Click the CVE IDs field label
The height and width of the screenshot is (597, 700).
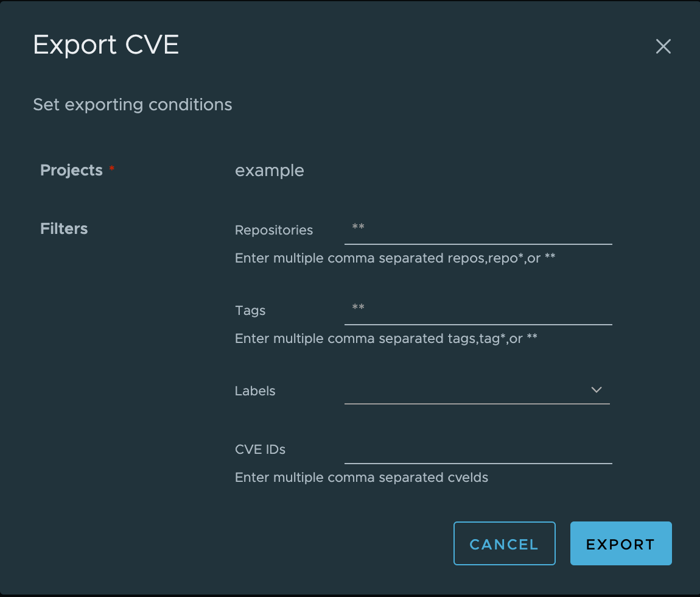[x=261, y=449]
